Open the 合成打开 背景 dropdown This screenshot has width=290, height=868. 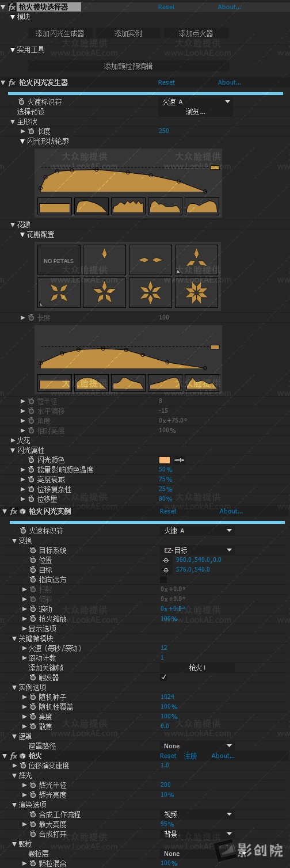[197, 833]
